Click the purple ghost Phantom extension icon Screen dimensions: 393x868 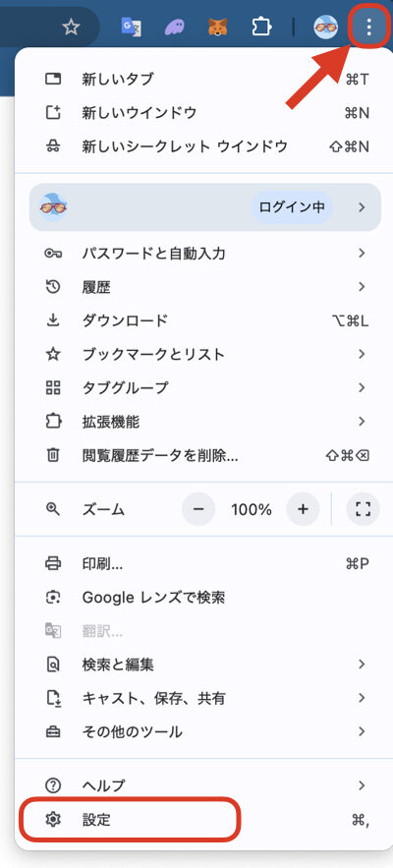175,27
